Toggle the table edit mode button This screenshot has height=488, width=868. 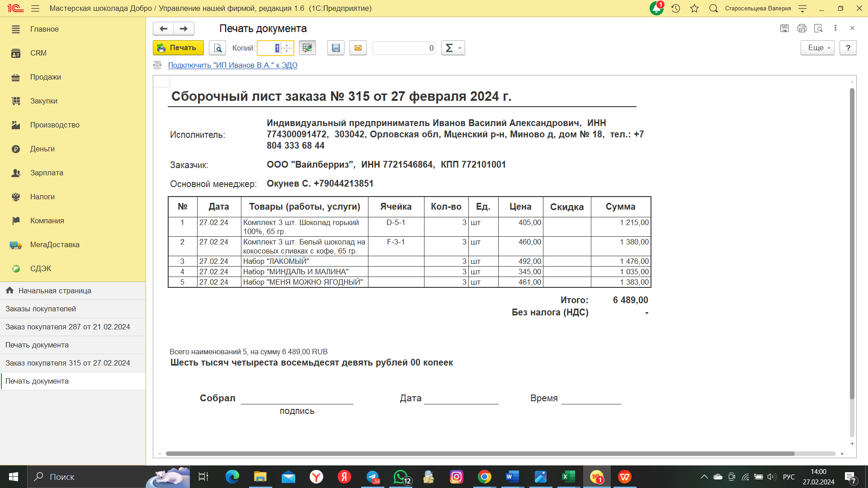tap(307, 48)
